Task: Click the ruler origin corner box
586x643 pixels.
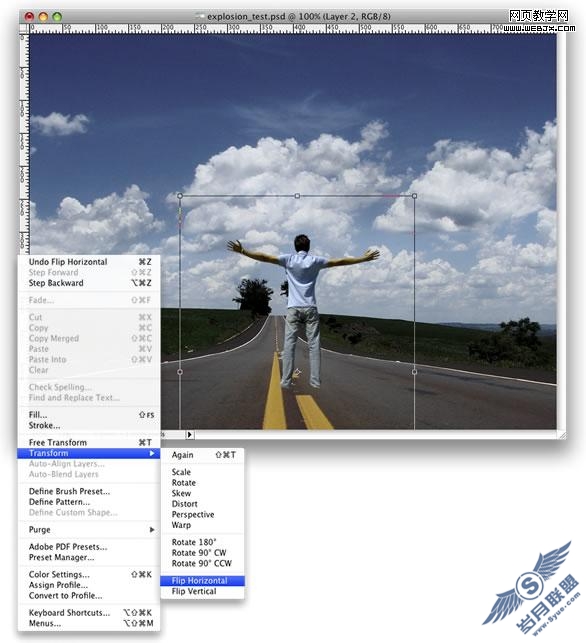Action: [x=24, y=29]
